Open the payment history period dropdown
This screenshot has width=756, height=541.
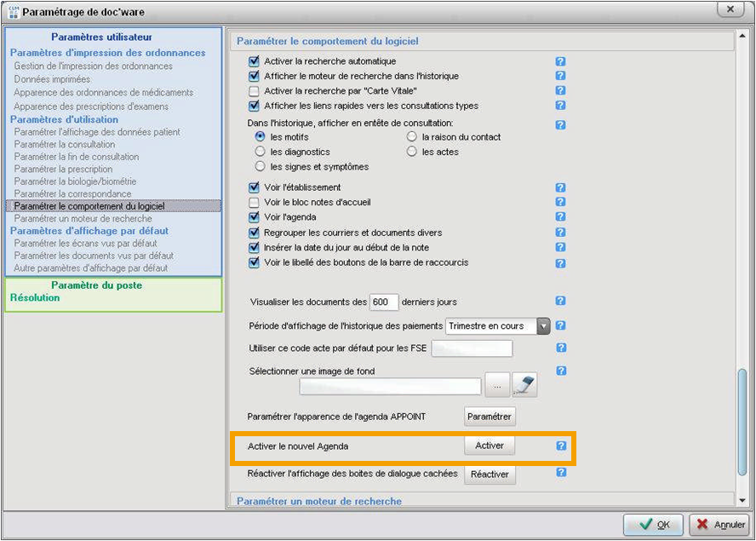(x=542, y=325)
